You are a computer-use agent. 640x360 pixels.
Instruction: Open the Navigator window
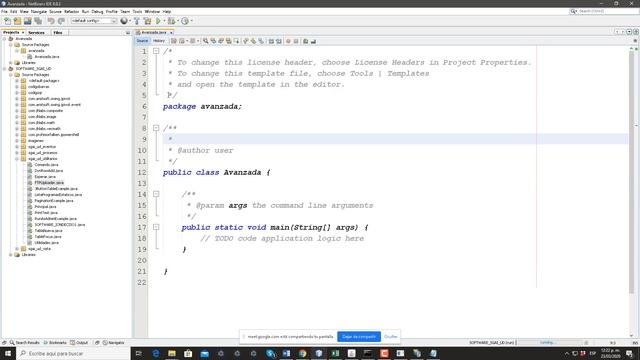[x=113, y=343]
